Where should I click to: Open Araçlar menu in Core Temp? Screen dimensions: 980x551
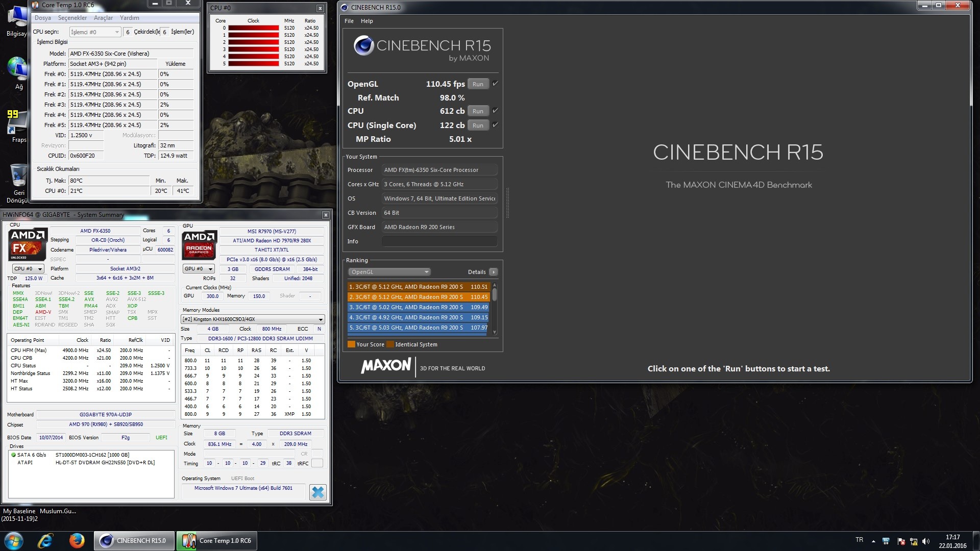coord(103,18)
